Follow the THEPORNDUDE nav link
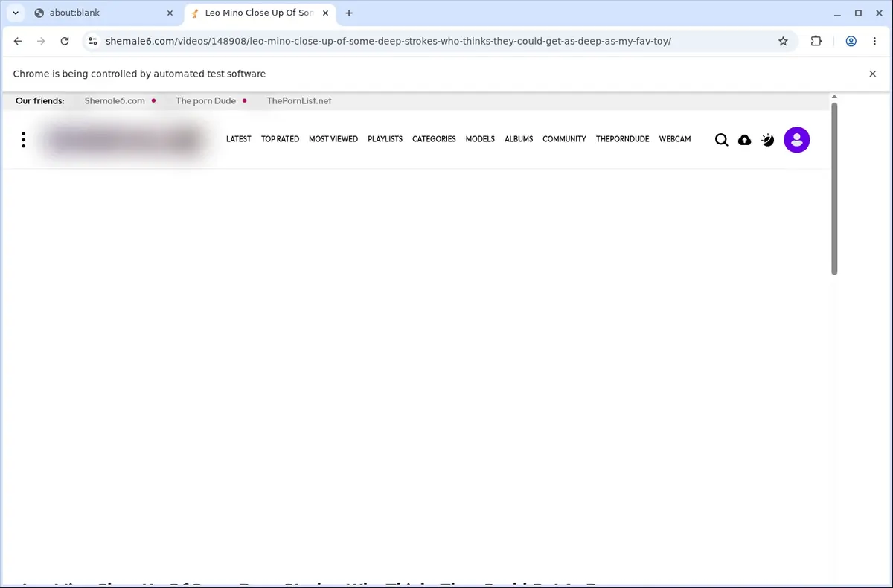This screenshot has width=893, height=588. (x=622, y=139)
